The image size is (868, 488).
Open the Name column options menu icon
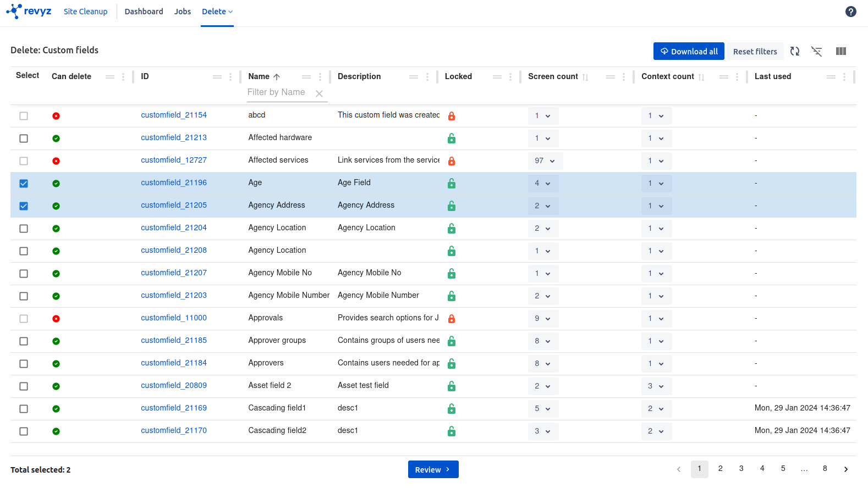pyautogui.click(x=320, y=77)
